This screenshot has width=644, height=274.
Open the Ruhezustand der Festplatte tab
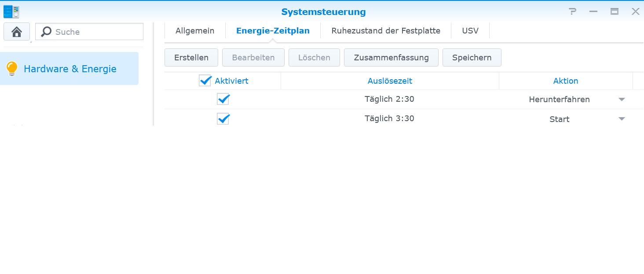(x=385, y=30)
